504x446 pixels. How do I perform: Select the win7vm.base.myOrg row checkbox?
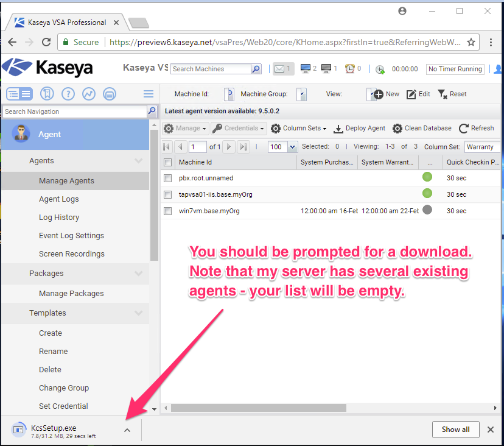(168, 211)
